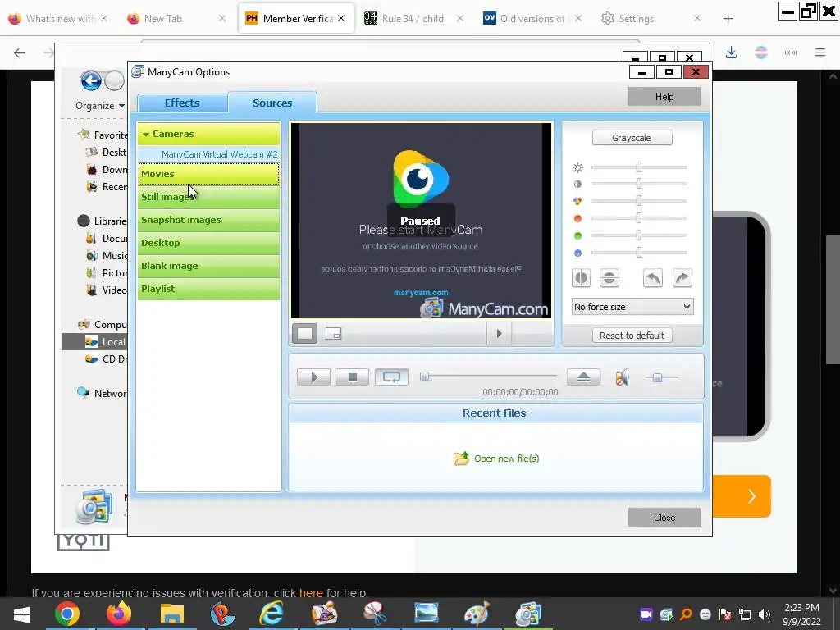840x630 pixels.
Task: Click Reset to default button
Action: (632, 336)
